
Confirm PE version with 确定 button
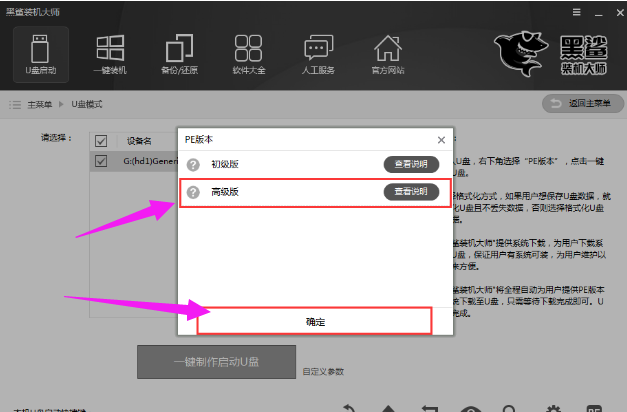pyautogui.click(x=314, y=321)
